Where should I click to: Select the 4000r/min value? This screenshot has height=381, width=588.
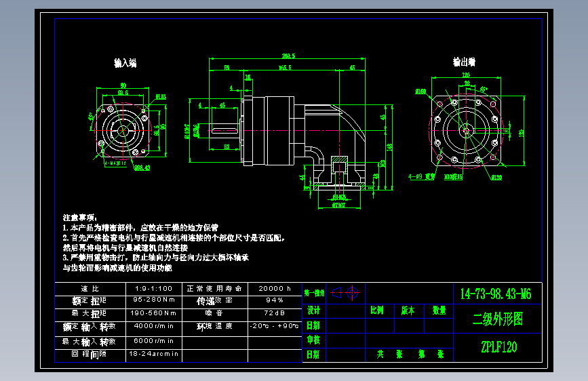tap(154, 326)
